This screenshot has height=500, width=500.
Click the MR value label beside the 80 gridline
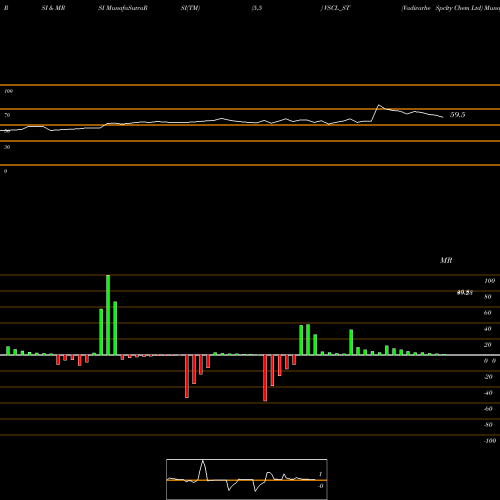(465, 293)
